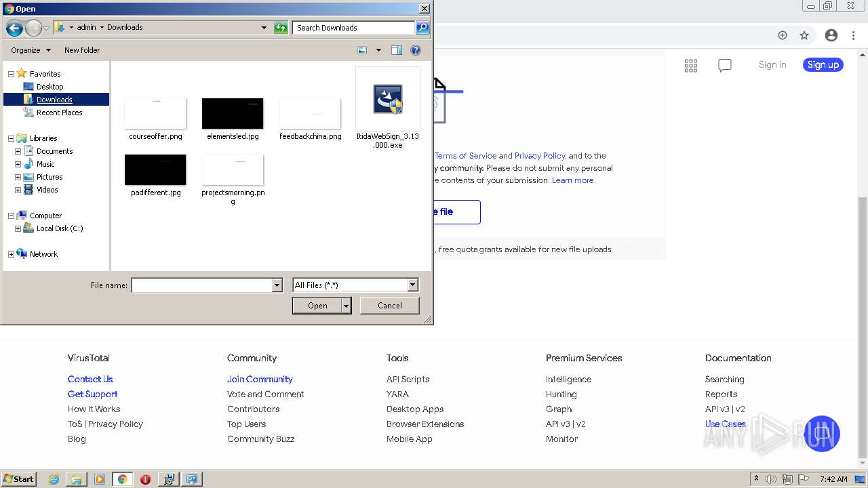Show the preview pane icon
Image resolution: width=868 pixels, height=488 pixels.
(x=397, y=50)
